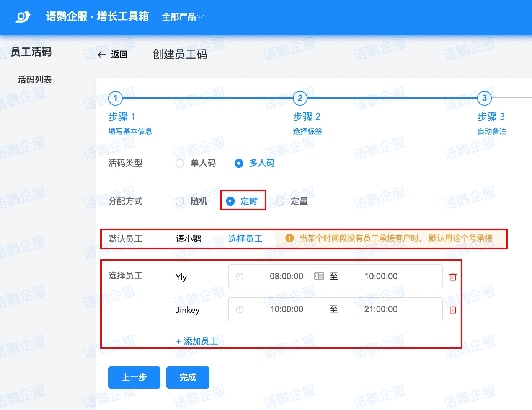Delete the Jinkey employee time row
The width and height of the screenshot is (532, 410).
pos(453,309)
